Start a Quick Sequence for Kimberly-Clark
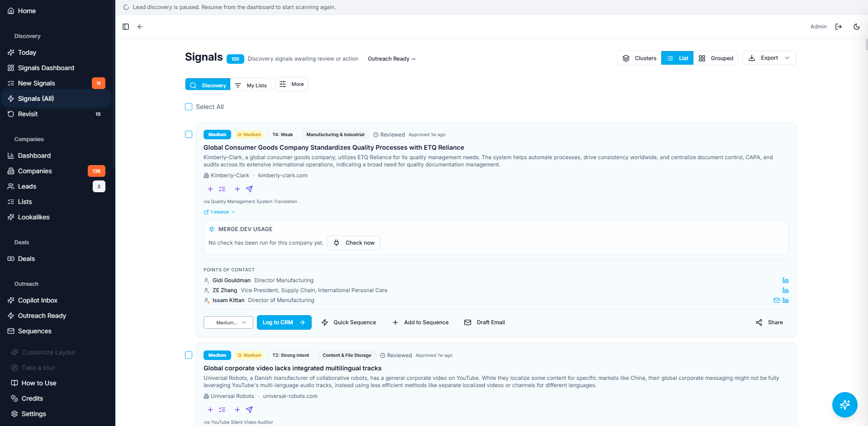The width and height of the screenshot is (868, 426). coord(349,322)
